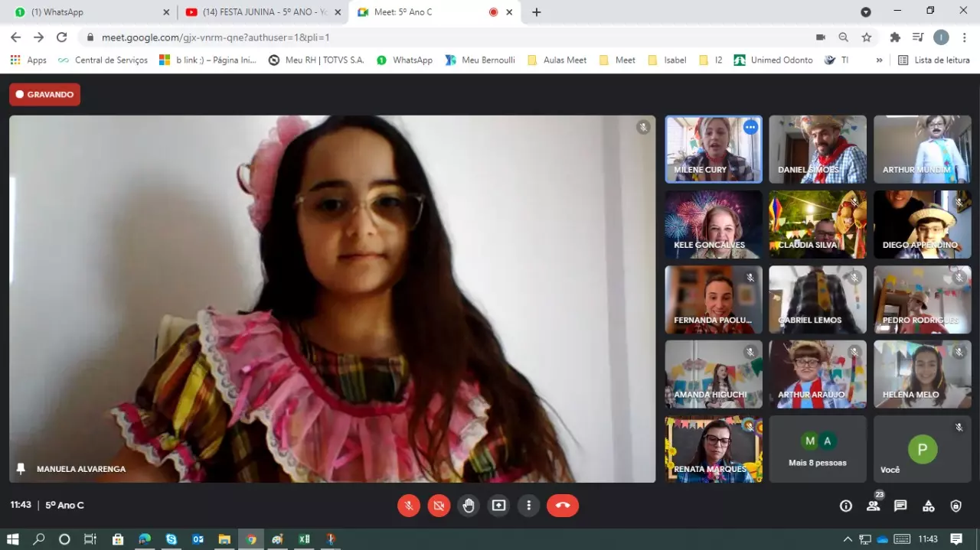
Task: Show the participants list icon
Action: (x=873, y=506)
